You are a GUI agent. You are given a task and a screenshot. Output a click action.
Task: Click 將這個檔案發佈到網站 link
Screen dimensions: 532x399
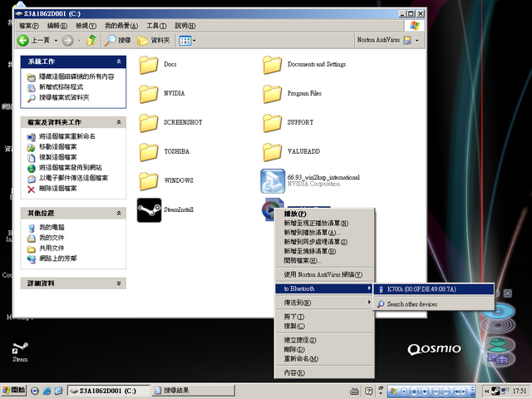[x=70, y=168]
